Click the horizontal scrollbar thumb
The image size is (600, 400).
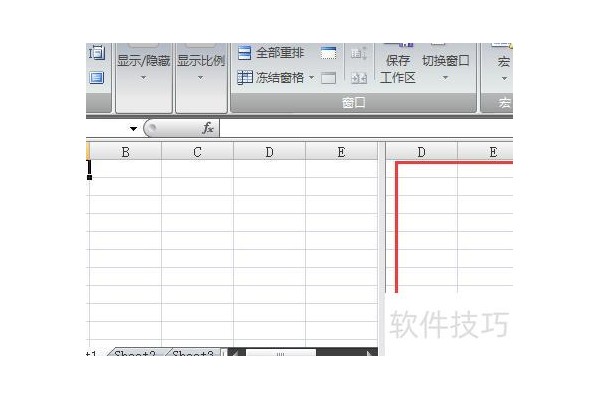point(280,353)
